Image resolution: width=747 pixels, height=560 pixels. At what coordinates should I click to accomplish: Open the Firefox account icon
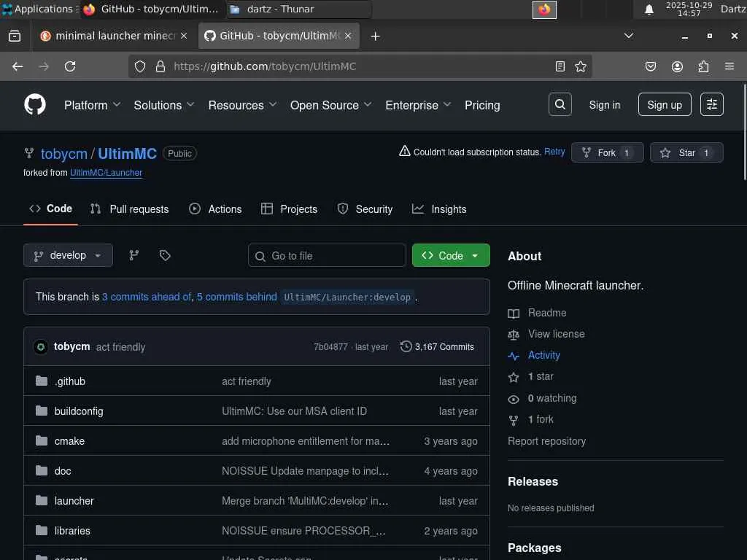(x=677, y=66)
